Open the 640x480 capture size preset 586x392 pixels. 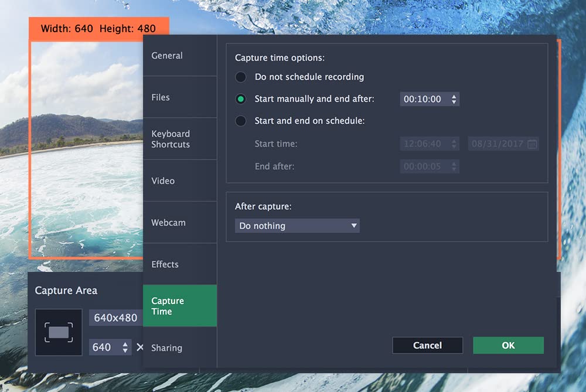coord(115,318)
